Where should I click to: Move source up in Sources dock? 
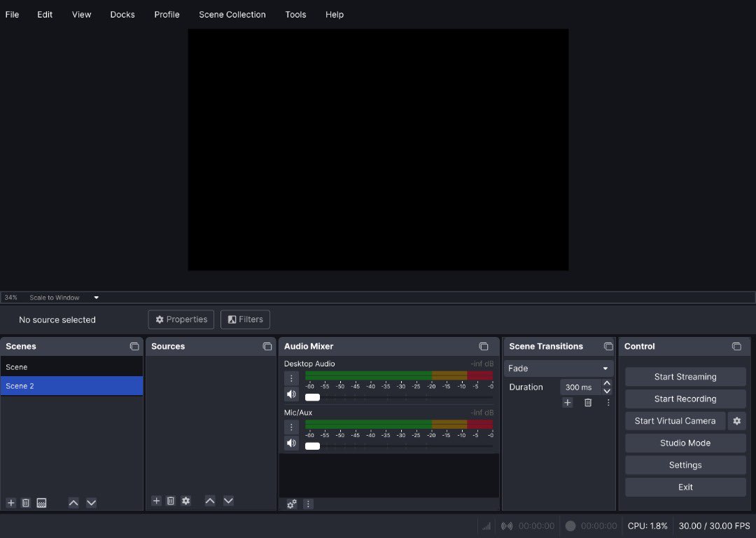210,501
